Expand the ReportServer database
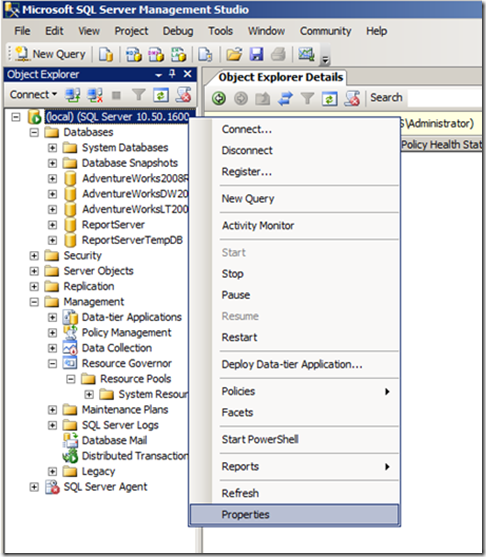This screenshot has width=486, height=557. coord(52,225)
